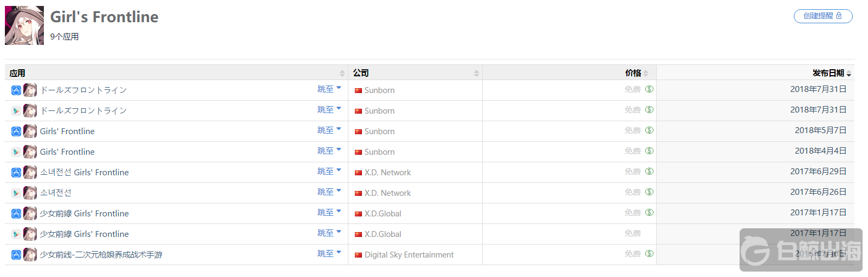This screenshot has width=868, height=277.
Task: Click Google Play icon for 少女前線 row without price icon
Action: pos(16,234)
